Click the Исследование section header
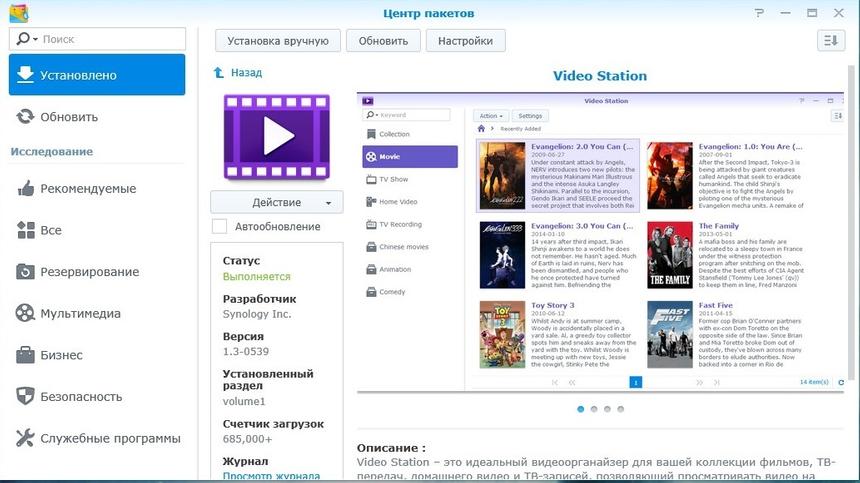 [x=52, y=151]
